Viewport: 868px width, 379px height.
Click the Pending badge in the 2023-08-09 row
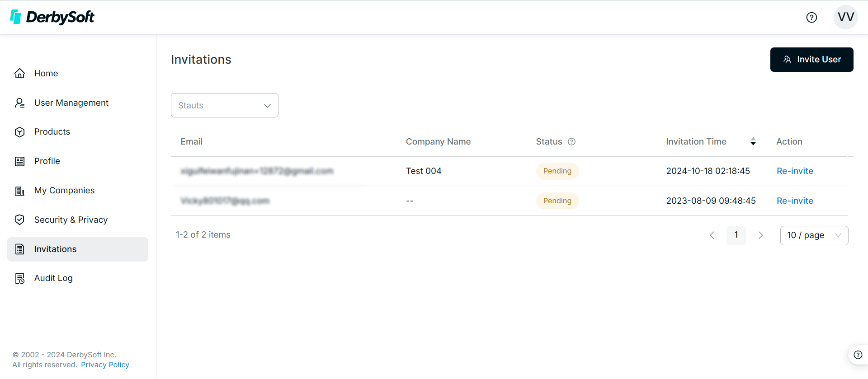tap(557, 201)
